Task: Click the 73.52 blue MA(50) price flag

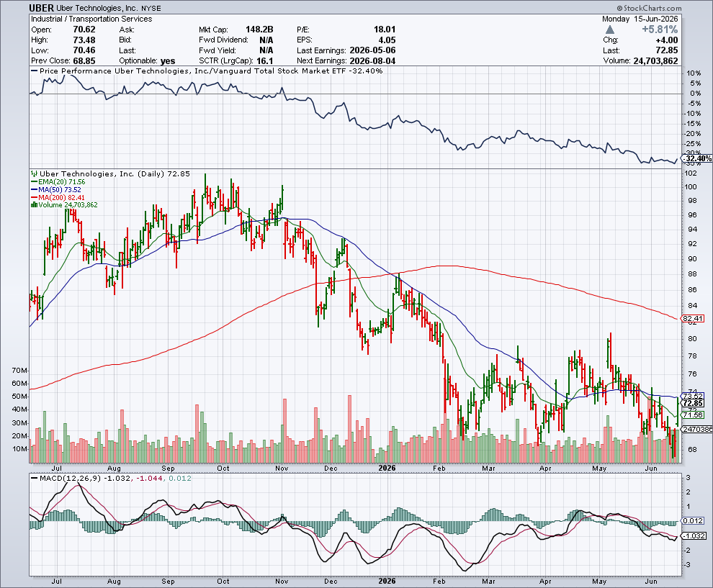Action: [694, 397]
